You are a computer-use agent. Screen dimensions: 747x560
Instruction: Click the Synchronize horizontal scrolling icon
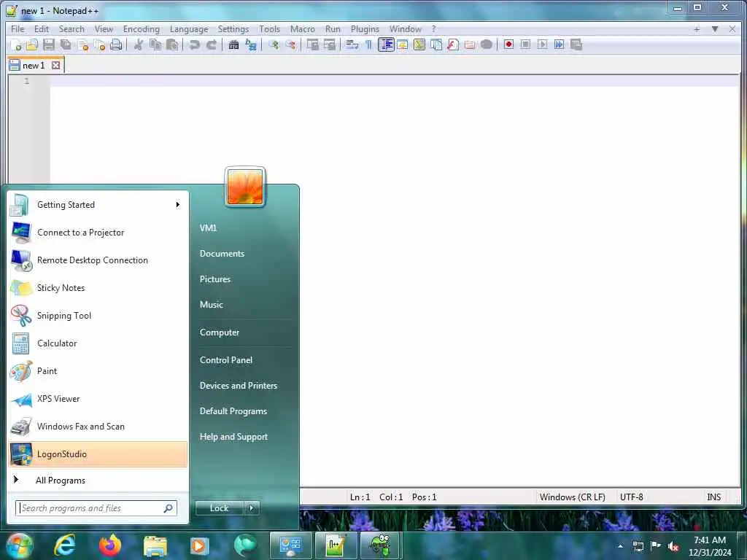329,45
